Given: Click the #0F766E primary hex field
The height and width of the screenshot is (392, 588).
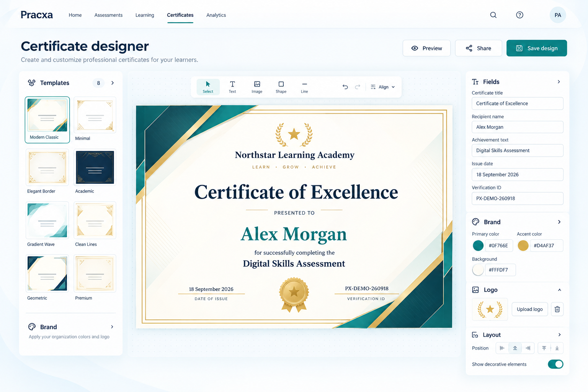Looking at the screenshot, I should pos(499,245).
